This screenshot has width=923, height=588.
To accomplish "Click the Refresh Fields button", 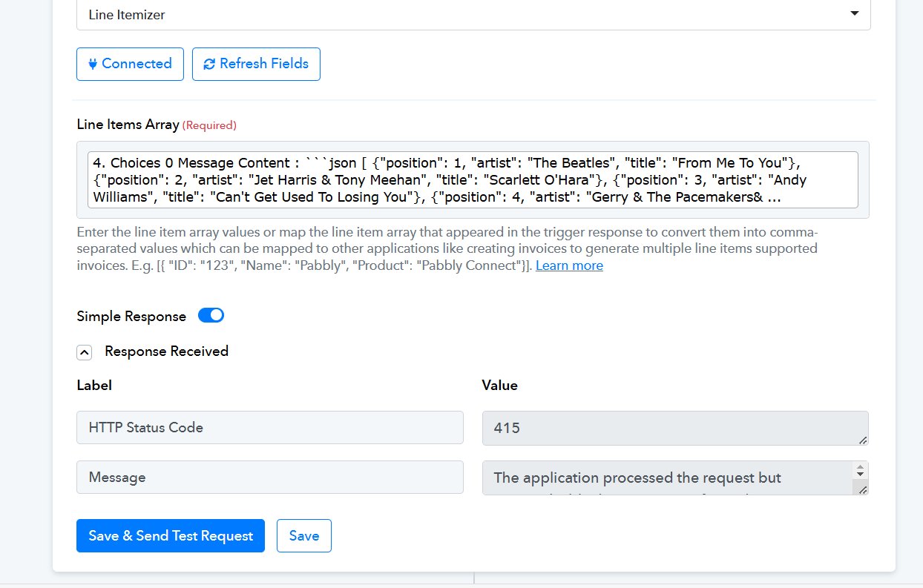I will point(256,64).
